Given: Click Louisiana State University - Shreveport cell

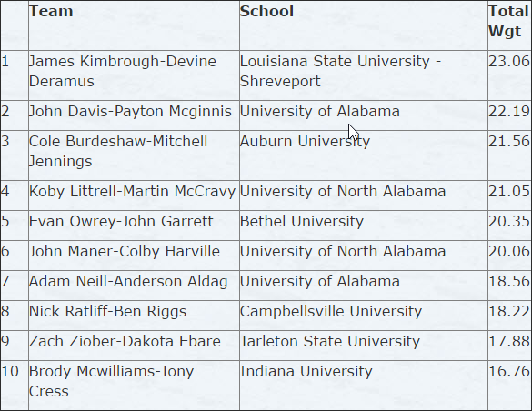Looking at the screenshot, I should tap(364, 75).
